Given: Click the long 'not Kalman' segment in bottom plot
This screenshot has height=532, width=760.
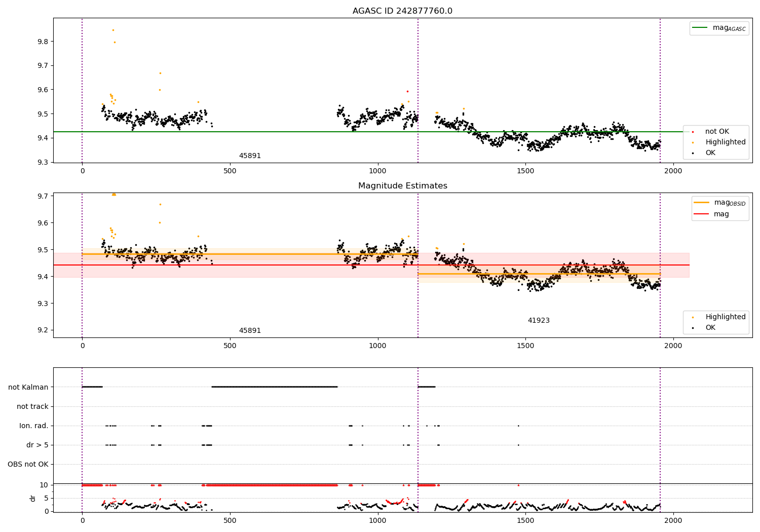Looking at the screenshot, I should coord(275,387).
